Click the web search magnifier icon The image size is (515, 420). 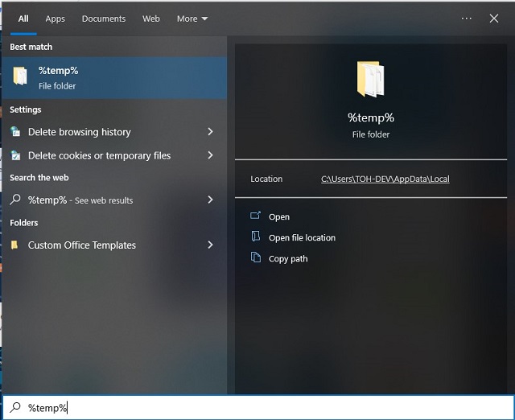pos(15,200)
